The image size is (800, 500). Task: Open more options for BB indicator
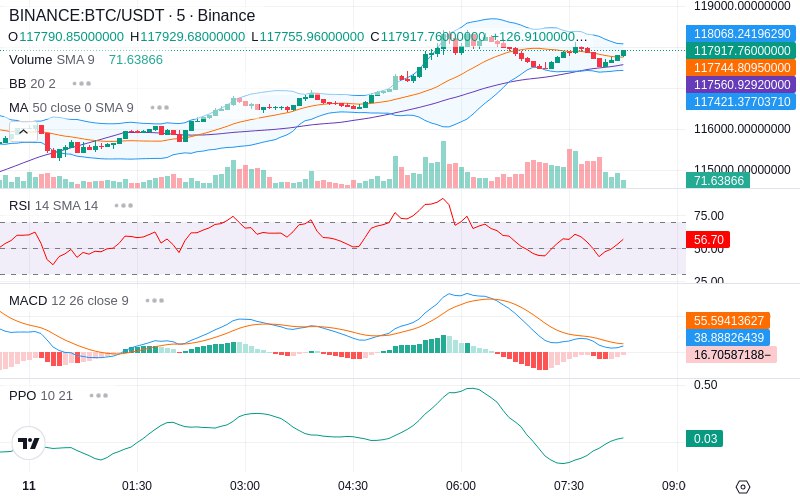pyautogui.click(x=82, y=84)
